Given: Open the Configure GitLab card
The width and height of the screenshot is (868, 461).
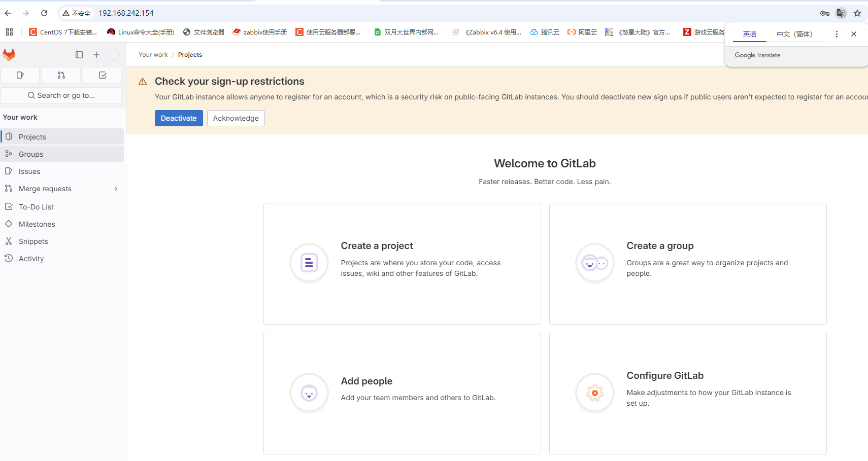Looking at the screenshot, I should click(x=688, y=394).
